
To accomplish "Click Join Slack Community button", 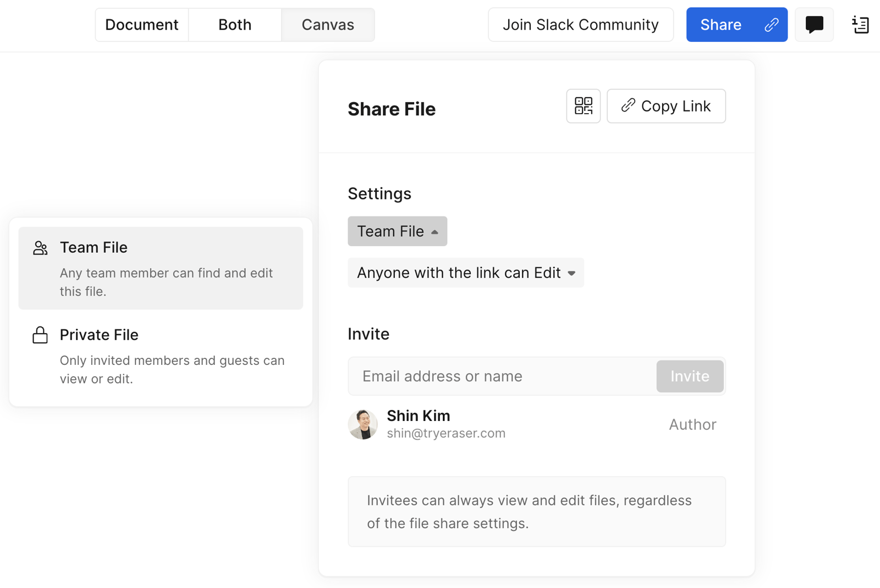I will point(581,25).
